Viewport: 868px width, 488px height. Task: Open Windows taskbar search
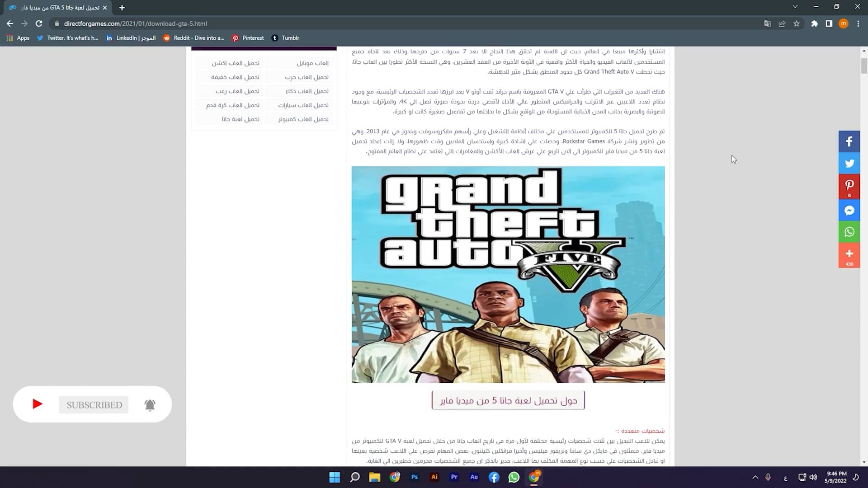point(355,477)
